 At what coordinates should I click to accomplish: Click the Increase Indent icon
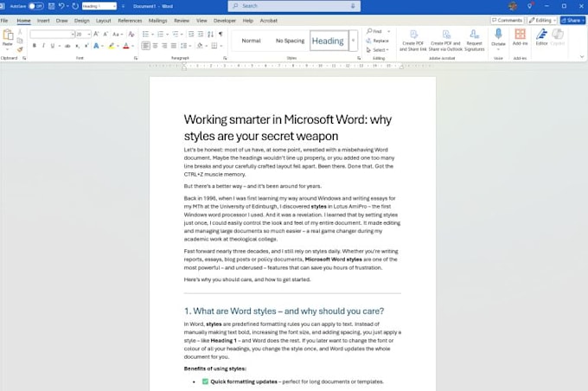click(201, 34)
